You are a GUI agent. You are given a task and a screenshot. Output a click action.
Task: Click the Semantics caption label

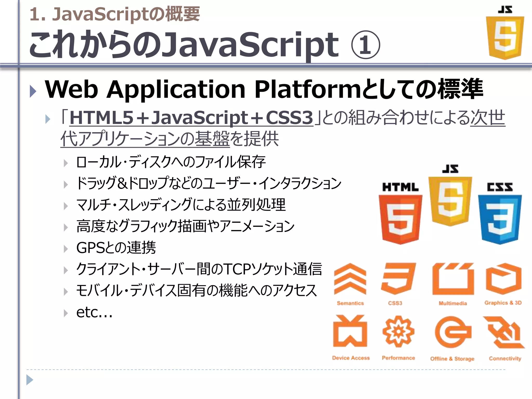click(x=350, y=303)
